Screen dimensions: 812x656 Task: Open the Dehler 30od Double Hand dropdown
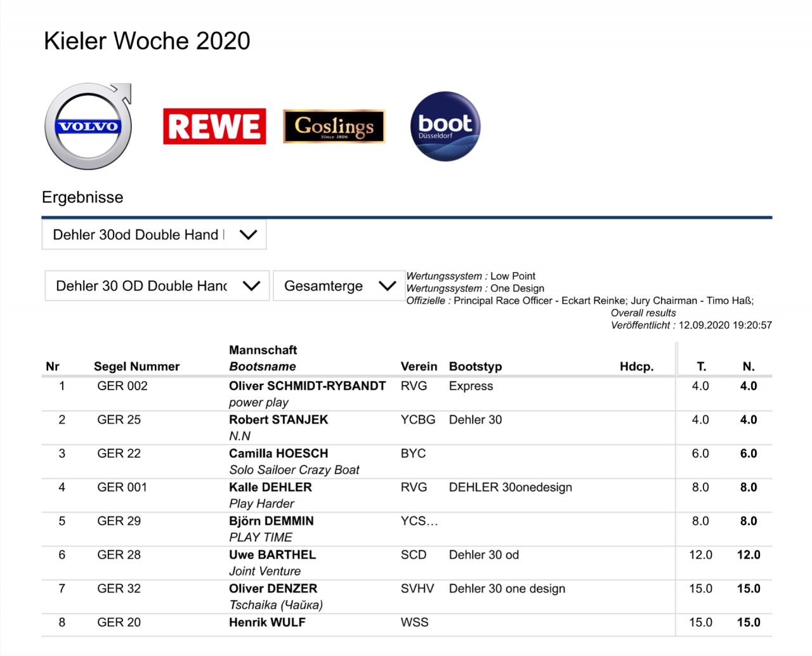(x=154, y=235)
